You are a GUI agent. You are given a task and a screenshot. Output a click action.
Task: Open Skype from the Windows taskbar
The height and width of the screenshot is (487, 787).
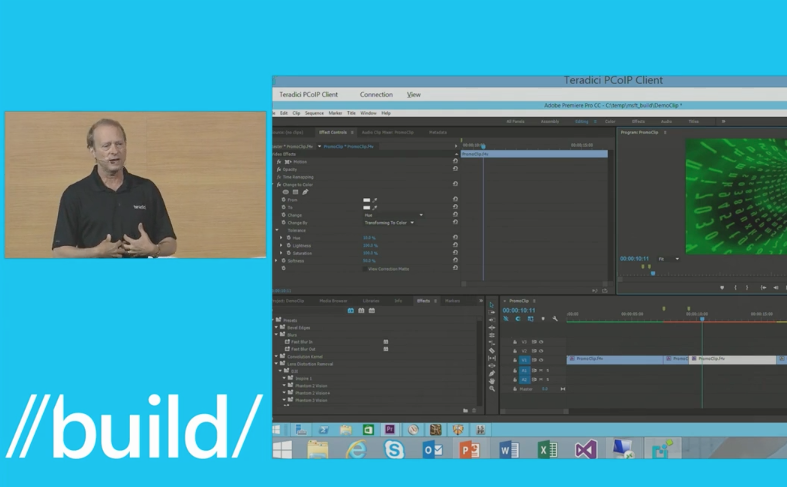[394, 449]
